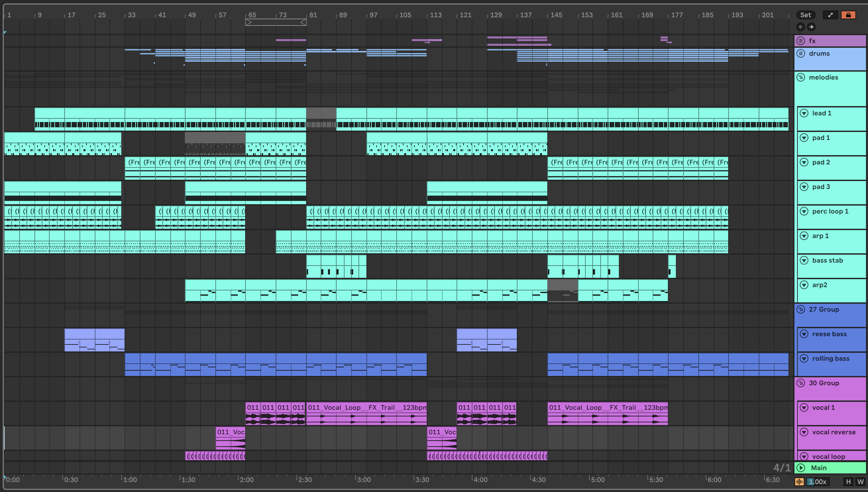Click the Set locator button
This screenshot has height=492, width=868.
coord(805,15)
